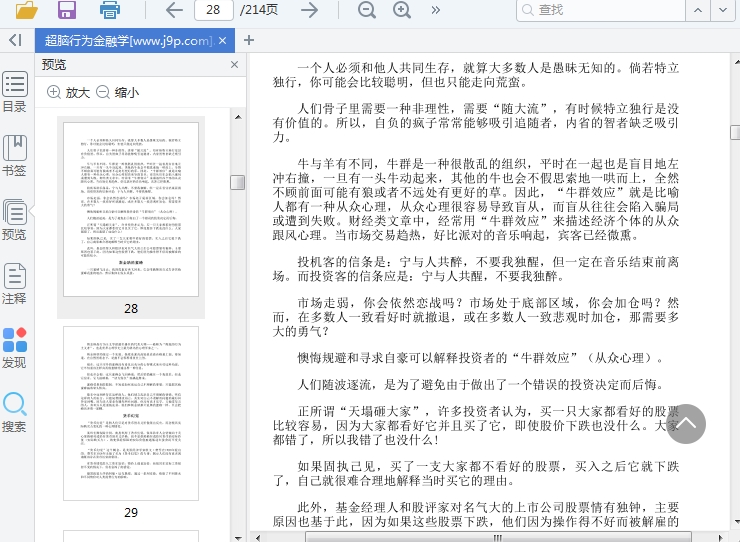The height and width of the screenshot is (542, 740).
Task: Save the document with the floppy disk icon
Action: click(x=67, y=9)
